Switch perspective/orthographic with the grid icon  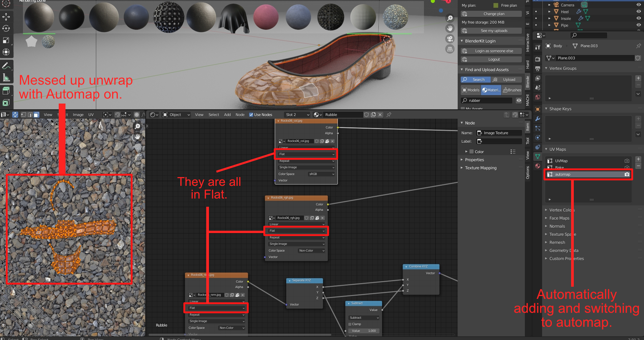pyautogui.click(x=450, y=49)
